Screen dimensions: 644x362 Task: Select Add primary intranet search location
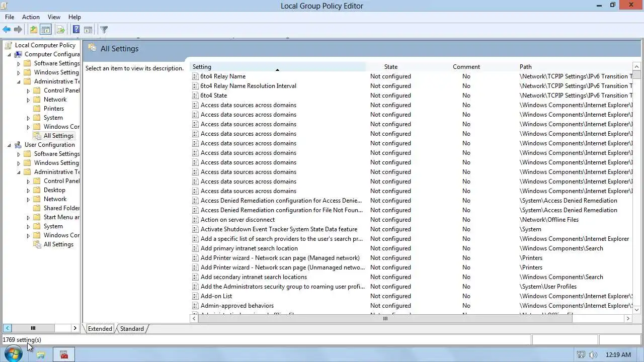click(249, 248)
